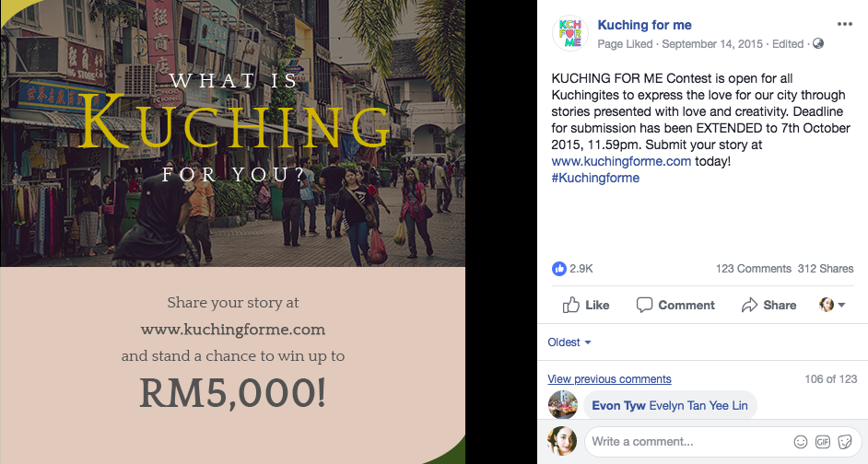View the 312 Shares
The image size is (868, 464).
click(826, 269)
